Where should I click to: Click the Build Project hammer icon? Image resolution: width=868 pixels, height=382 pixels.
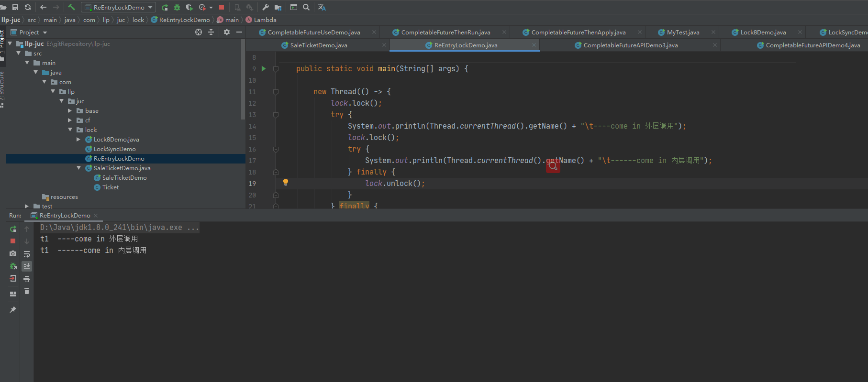pos(72,7)
